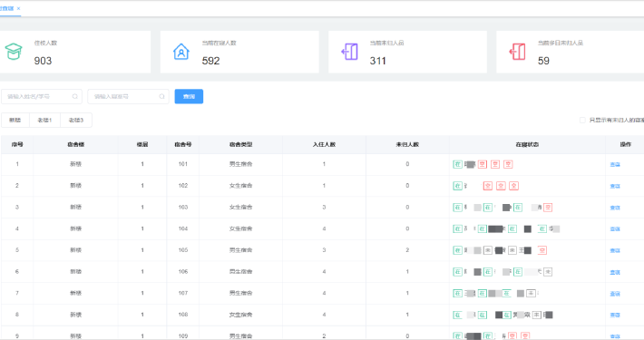Click the 操作 column header
The width and height of the screenshot is (644, 340).
pyautogui.click(x=626, y=144)
